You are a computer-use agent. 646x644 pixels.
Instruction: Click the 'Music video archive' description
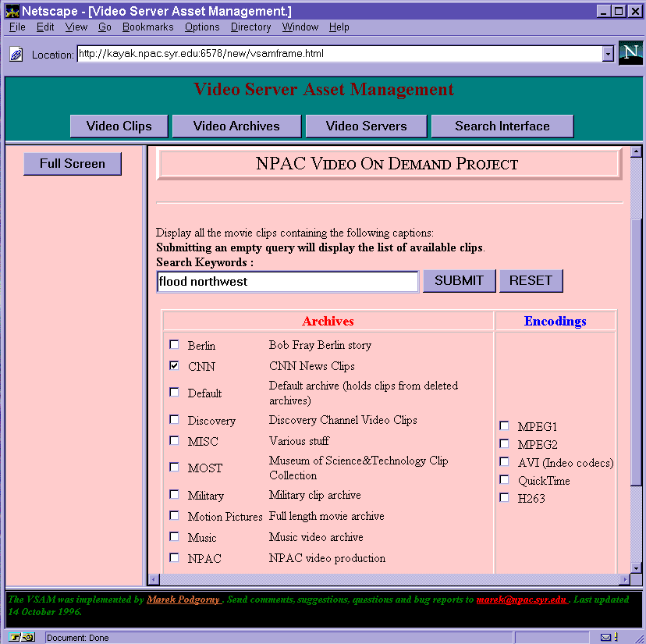click(x=316, y=537)
